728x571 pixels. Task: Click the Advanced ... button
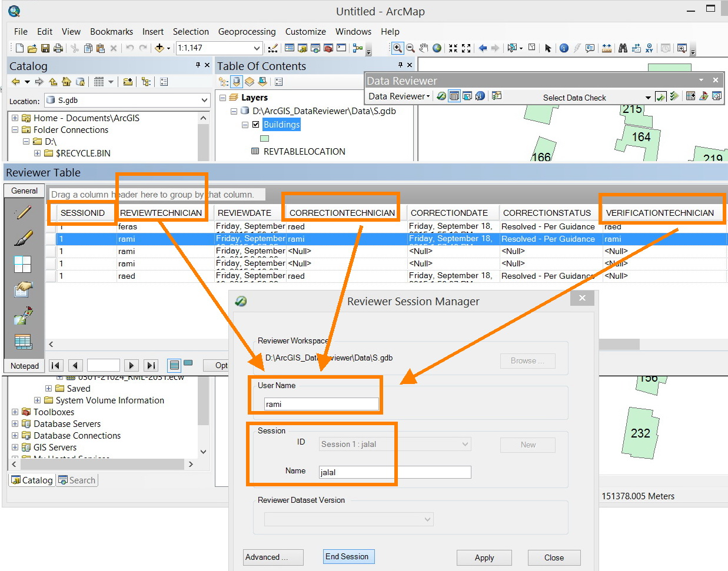274,557
